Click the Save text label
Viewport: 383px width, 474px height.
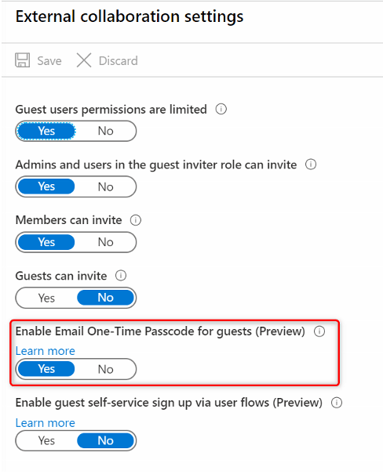click(x=49, y=61)
